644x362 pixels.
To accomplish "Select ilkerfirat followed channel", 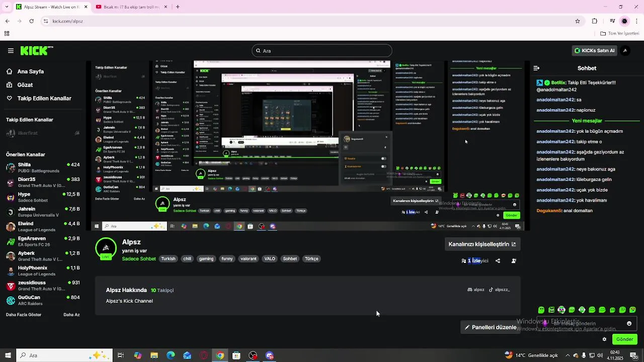I will pos(43,133).
